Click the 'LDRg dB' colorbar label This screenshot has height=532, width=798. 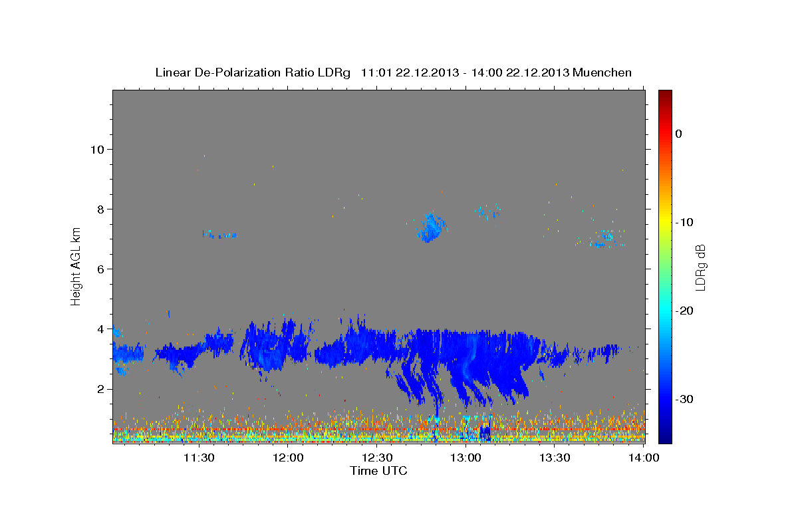pos(700,268)
